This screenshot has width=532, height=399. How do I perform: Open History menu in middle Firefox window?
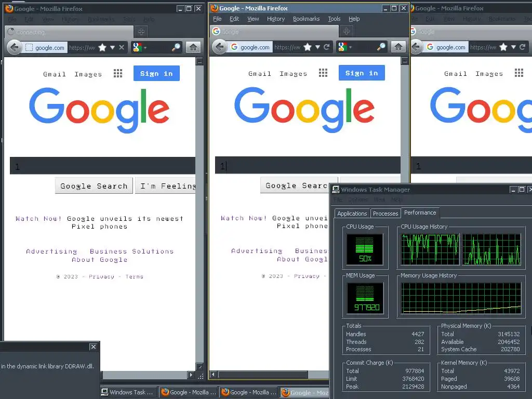click(276, 19)
